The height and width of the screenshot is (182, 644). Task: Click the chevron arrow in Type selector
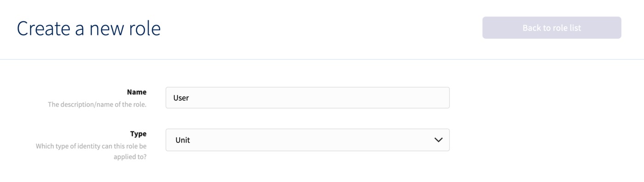coord(438,140)
